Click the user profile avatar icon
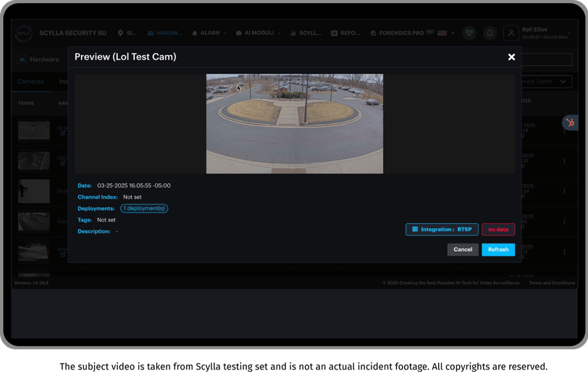Screen dimensions: 588x376 coord(511,33)
